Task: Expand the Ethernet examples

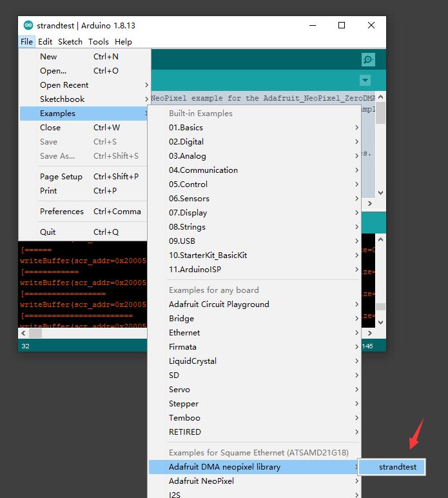Action: coord(255,332)
